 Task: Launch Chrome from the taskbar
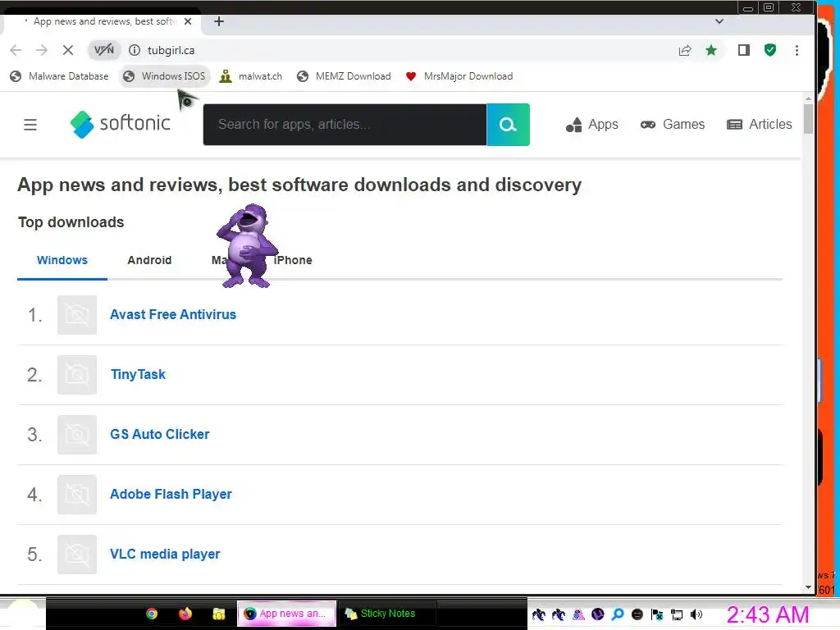(152, 614)
